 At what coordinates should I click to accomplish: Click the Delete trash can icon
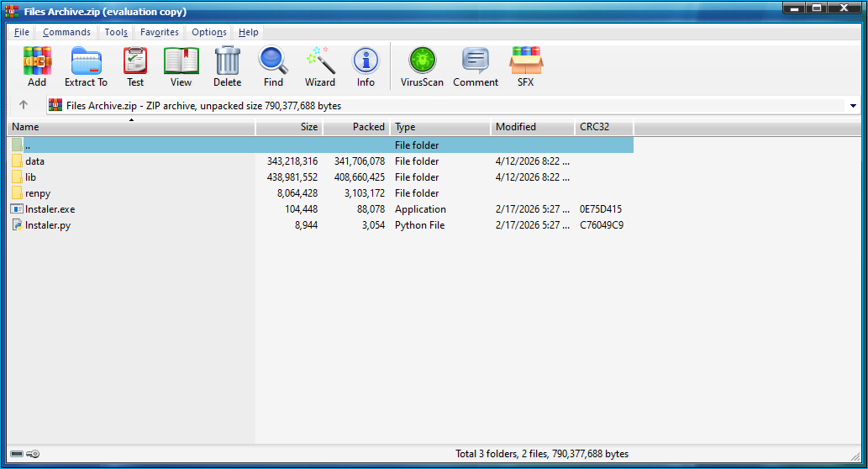[228, 61]
